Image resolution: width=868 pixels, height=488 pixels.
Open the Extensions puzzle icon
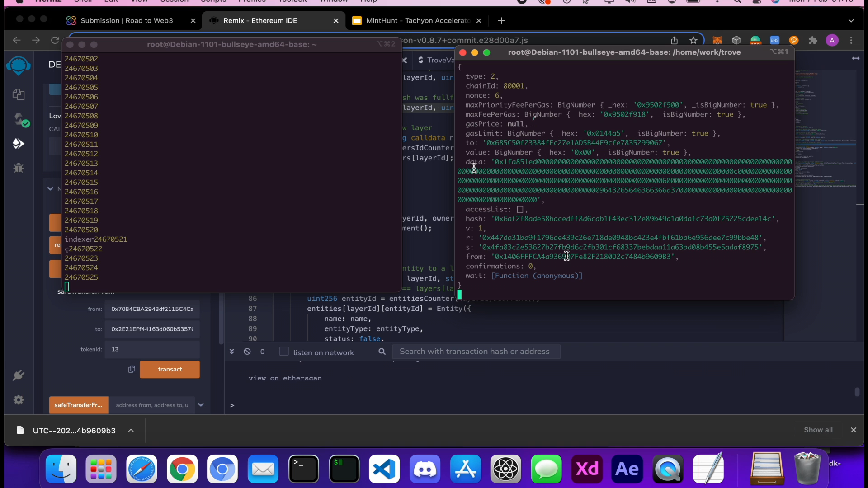(813, 40)
